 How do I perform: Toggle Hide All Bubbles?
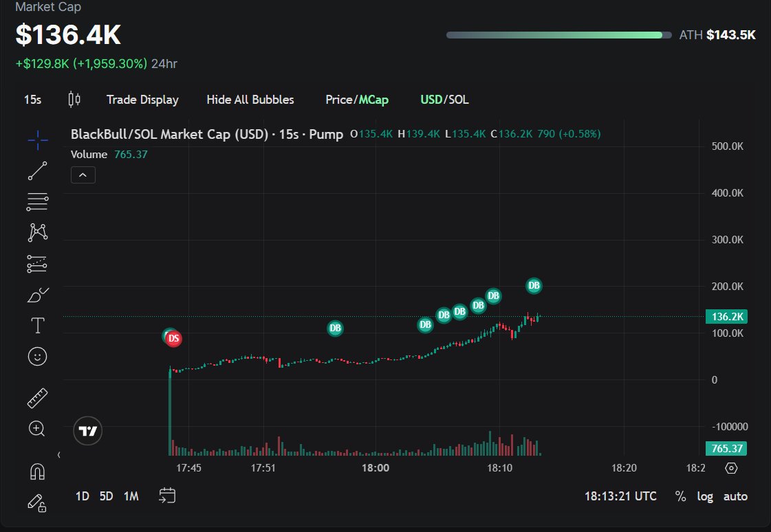pyautogui.click(x=250, y=99)
